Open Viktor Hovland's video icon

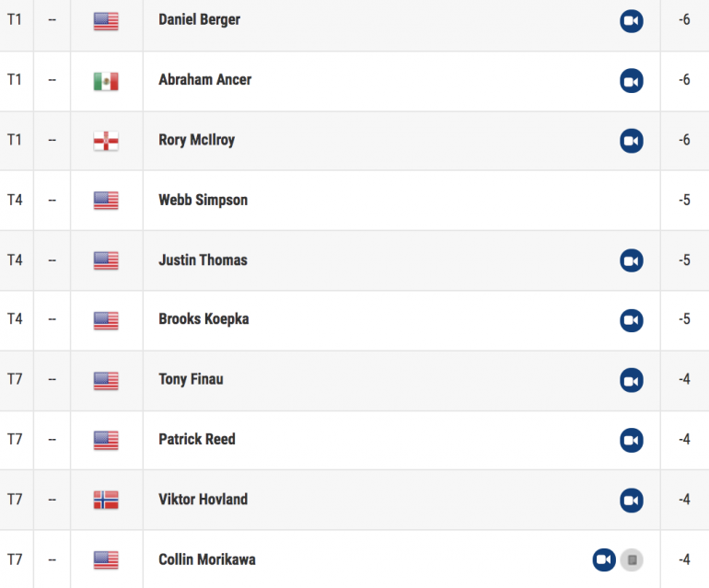click(632, 501)
